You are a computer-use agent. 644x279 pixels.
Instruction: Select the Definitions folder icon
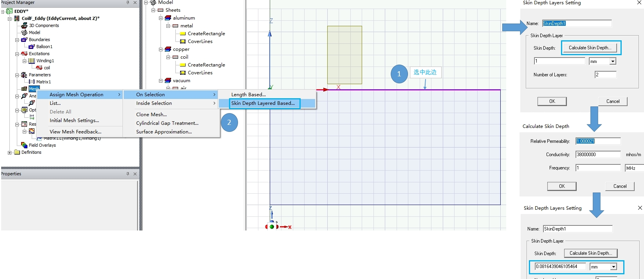[17, 152]
